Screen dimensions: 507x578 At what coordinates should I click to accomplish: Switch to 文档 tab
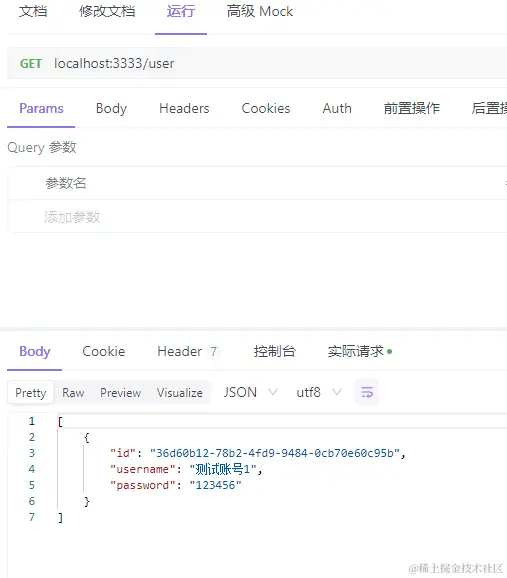33,11
